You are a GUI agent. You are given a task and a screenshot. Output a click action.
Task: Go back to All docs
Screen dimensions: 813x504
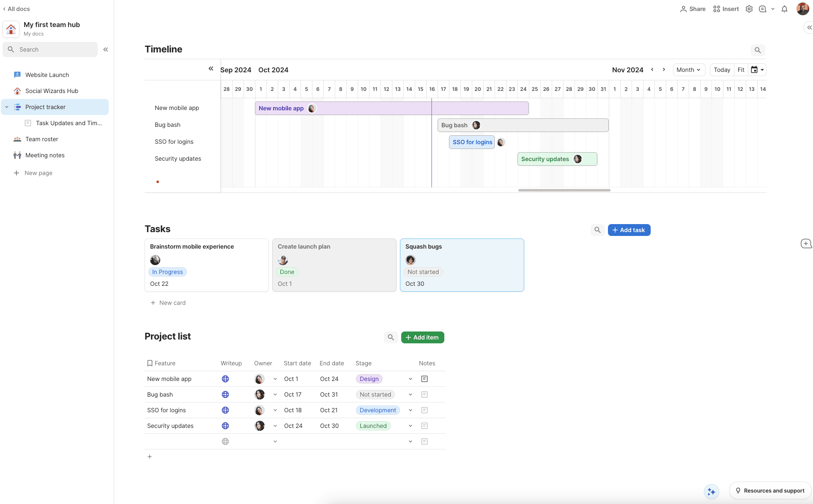(x=16, y=9)
